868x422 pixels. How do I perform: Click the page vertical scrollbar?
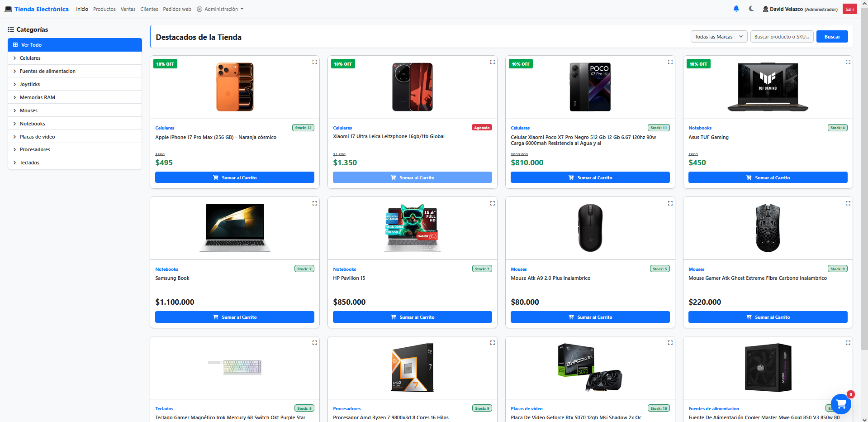tap(864, 179)
